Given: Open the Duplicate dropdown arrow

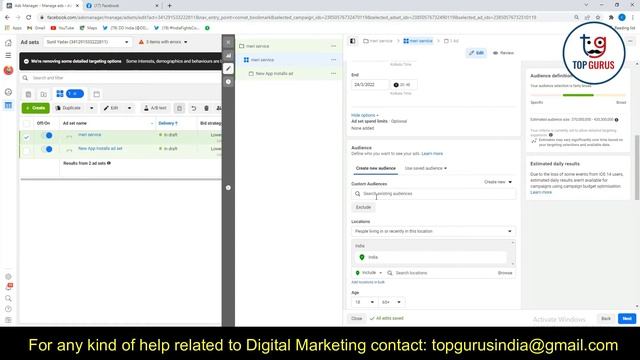Looking at the screenshot, I should coord(91,108).
